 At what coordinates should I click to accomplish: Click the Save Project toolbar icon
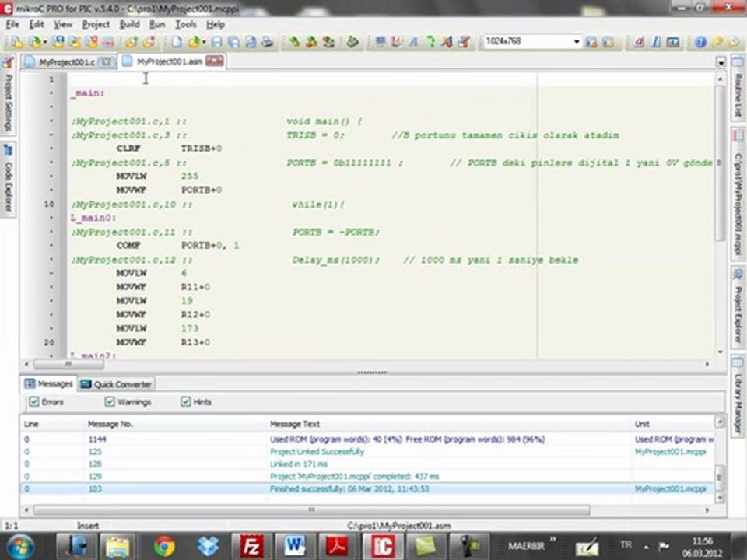click(58, 42)
